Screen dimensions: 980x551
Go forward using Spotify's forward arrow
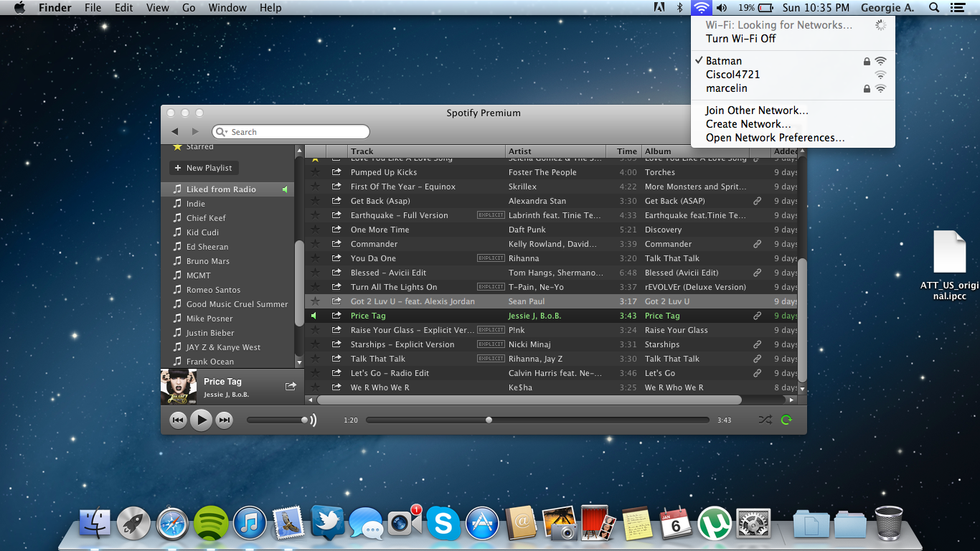click(195, 132)
